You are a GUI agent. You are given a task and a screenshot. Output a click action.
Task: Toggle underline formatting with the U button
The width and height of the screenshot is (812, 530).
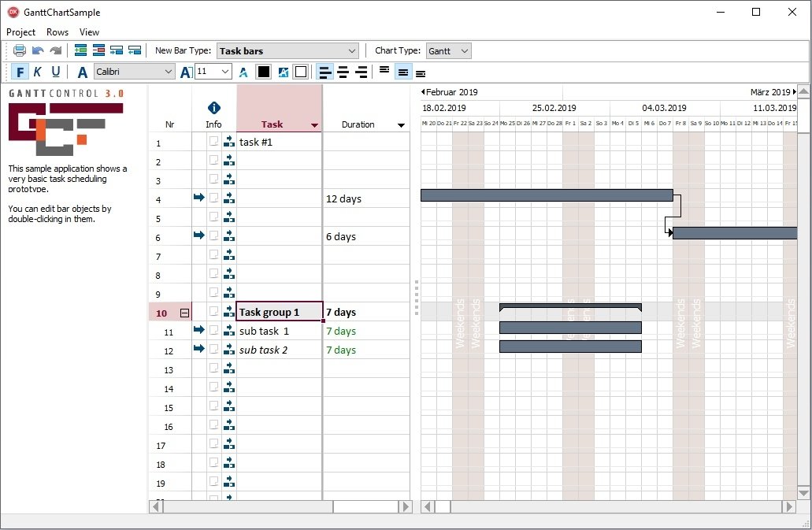click(x=55, y=72)
